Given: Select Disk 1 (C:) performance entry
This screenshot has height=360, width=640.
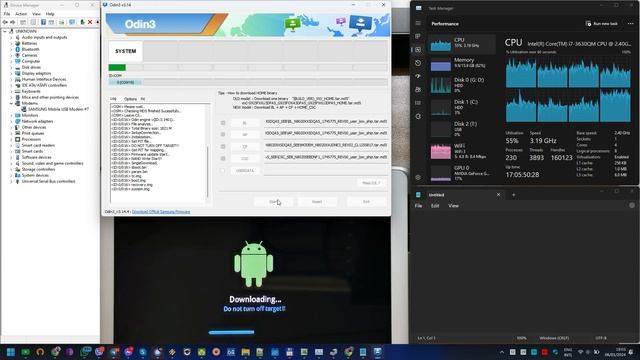Looking at the screenshot, I should (462, 107).
